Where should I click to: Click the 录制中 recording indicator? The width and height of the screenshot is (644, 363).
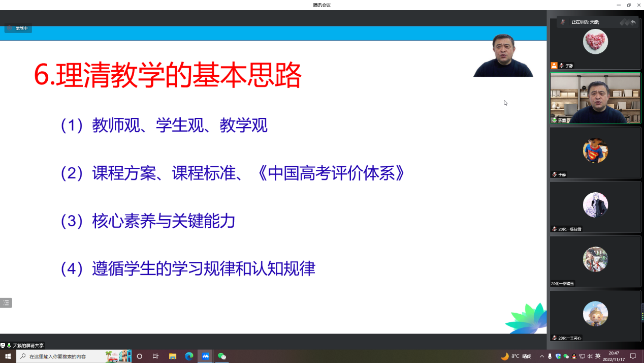point(18,28)
